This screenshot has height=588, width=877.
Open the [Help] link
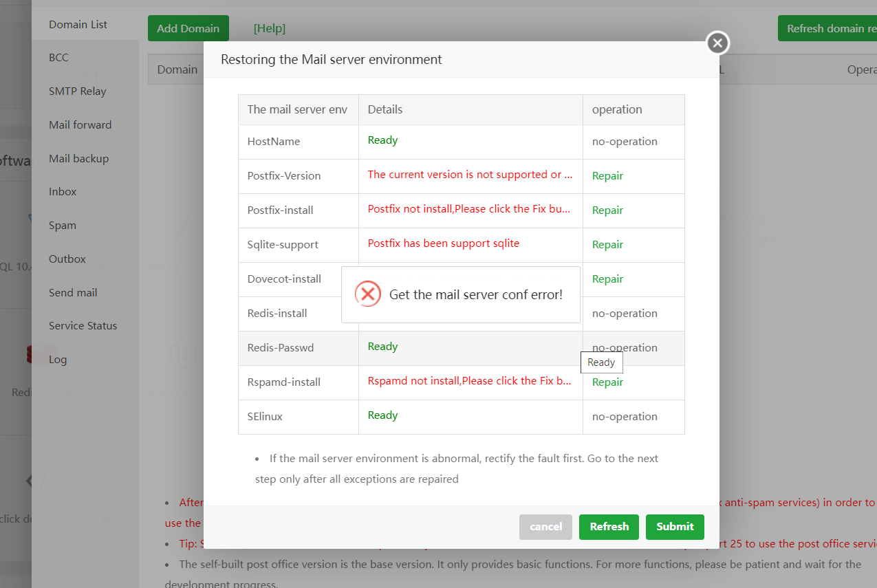tap(269, 29)
